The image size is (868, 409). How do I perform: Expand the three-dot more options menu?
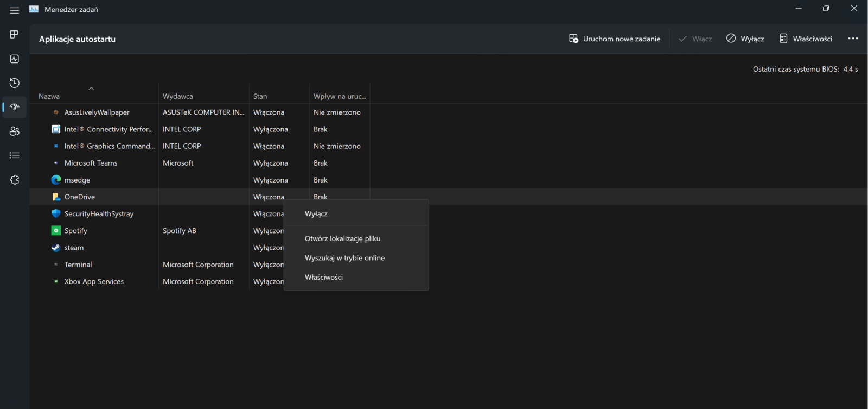[x=853, y=39]
